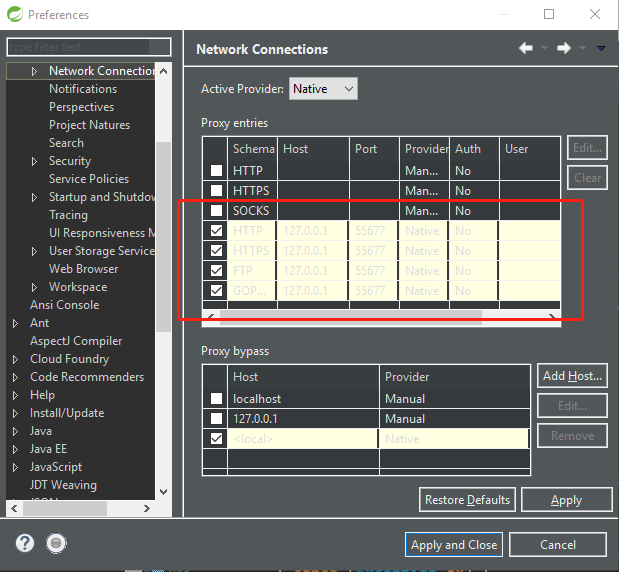Select the localhost bypass host cell
Viewport: 619px width, 572px height.
(x=303, y=399)
